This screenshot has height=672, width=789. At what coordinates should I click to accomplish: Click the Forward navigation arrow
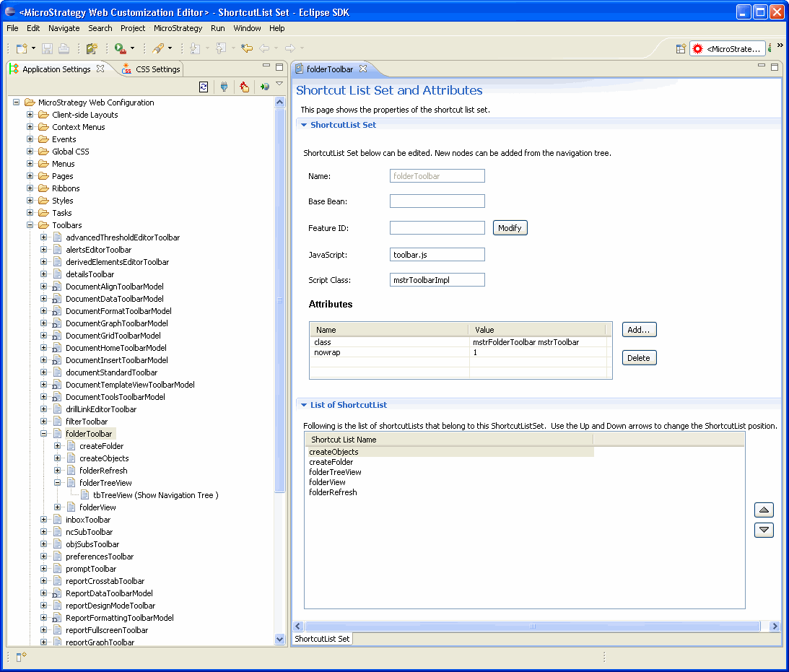[290, 48]
